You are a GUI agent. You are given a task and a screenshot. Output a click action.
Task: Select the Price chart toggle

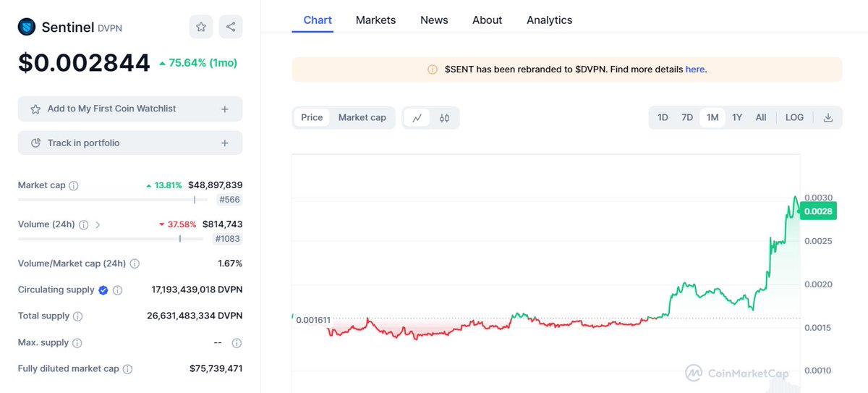pos(312,117)
